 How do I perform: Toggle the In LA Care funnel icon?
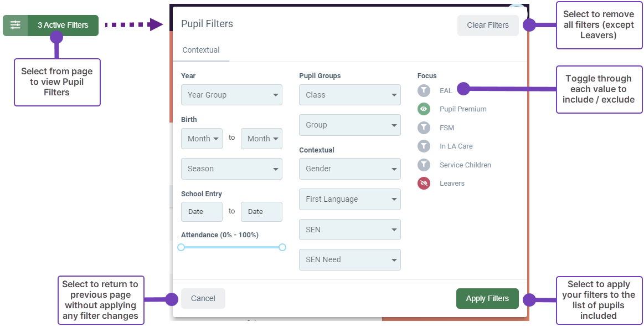[424, 146]
